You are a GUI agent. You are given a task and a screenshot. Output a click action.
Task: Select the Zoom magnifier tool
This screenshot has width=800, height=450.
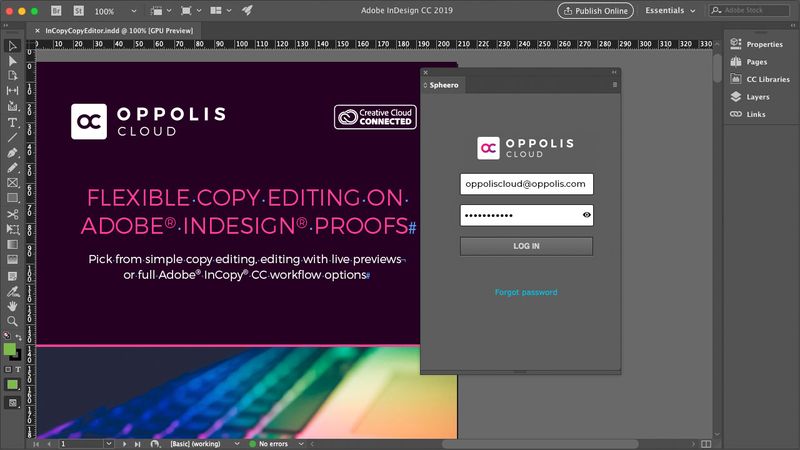point(12,321)
